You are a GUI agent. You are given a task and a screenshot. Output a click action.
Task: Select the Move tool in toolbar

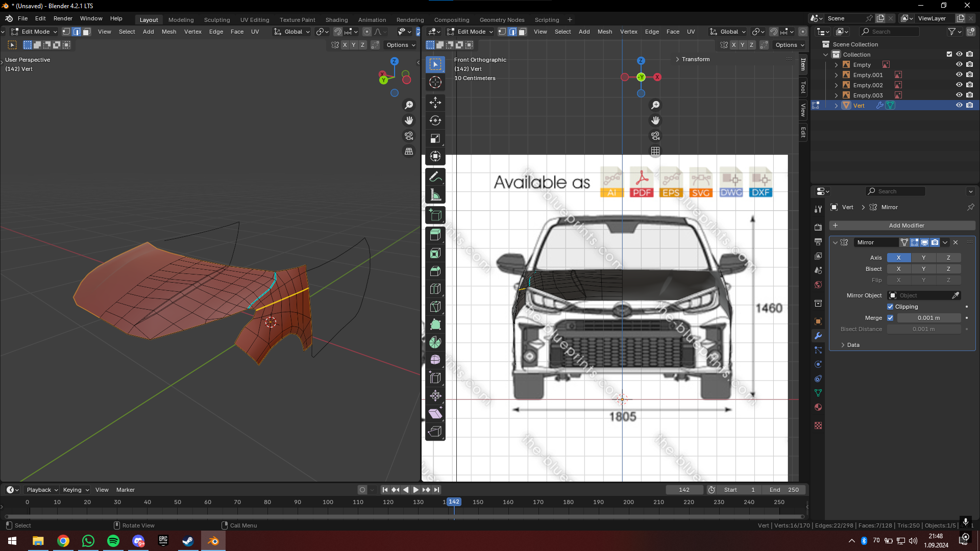click(435, 103)
